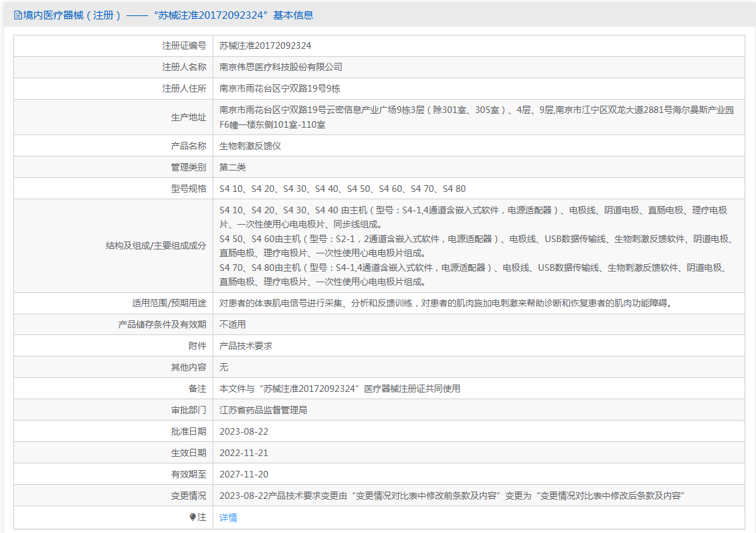Select approving department 江苏省药品监督管理局

tap(263, 411)
